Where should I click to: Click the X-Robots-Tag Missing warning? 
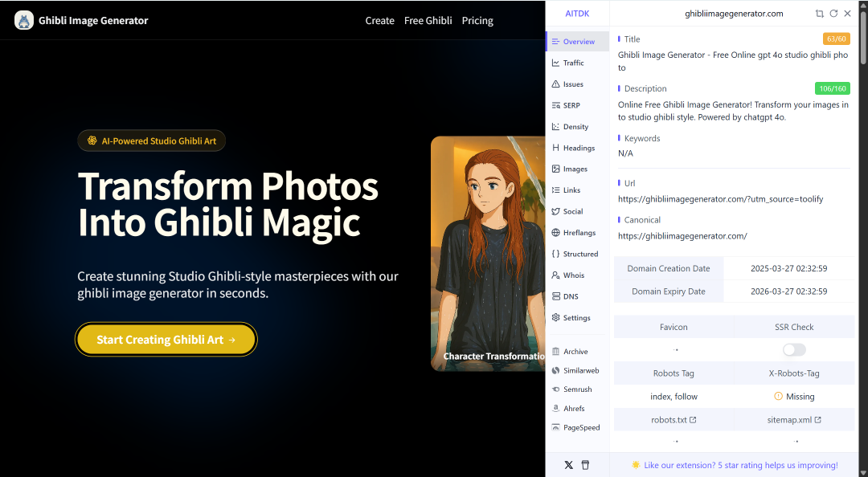point(794,397)
